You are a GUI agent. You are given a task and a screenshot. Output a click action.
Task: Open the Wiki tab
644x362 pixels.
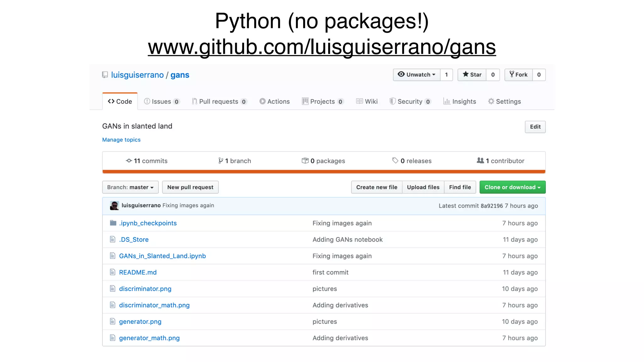[x=367, y=101]
